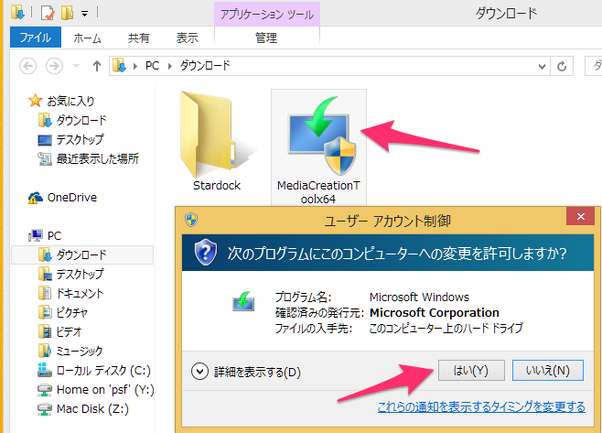602x433 pixels.
Task: Expand the breadcrumb arrow before PC
Action: click(x=135, y=66)
